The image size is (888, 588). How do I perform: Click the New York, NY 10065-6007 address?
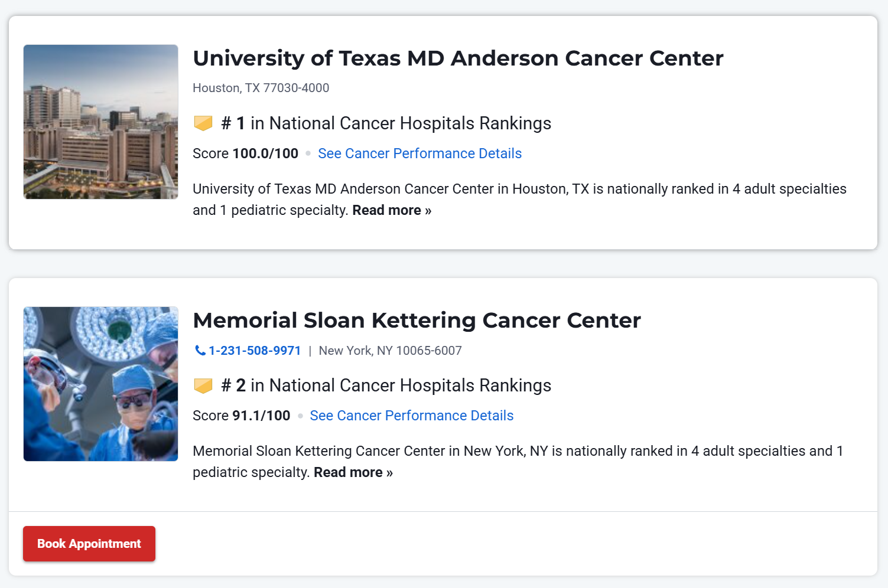tap(390, 351)
